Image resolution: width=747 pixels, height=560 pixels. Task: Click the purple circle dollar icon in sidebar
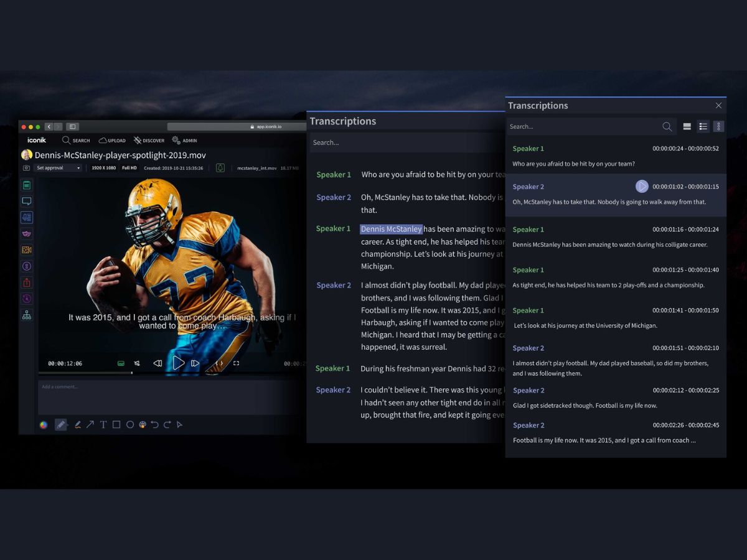[x=27, y=266]
